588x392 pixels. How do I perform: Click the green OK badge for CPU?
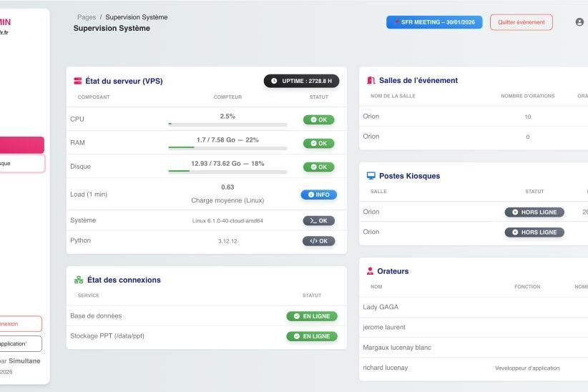318,119
